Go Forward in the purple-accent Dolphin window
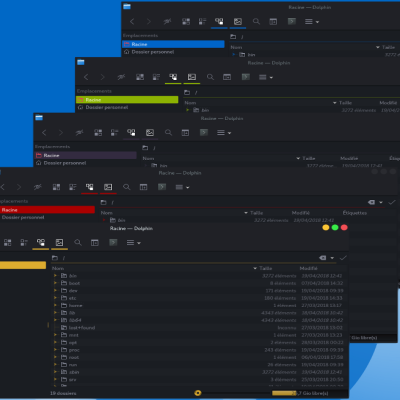The height and width of the screenshot is (400, 400). pos(61,133)
